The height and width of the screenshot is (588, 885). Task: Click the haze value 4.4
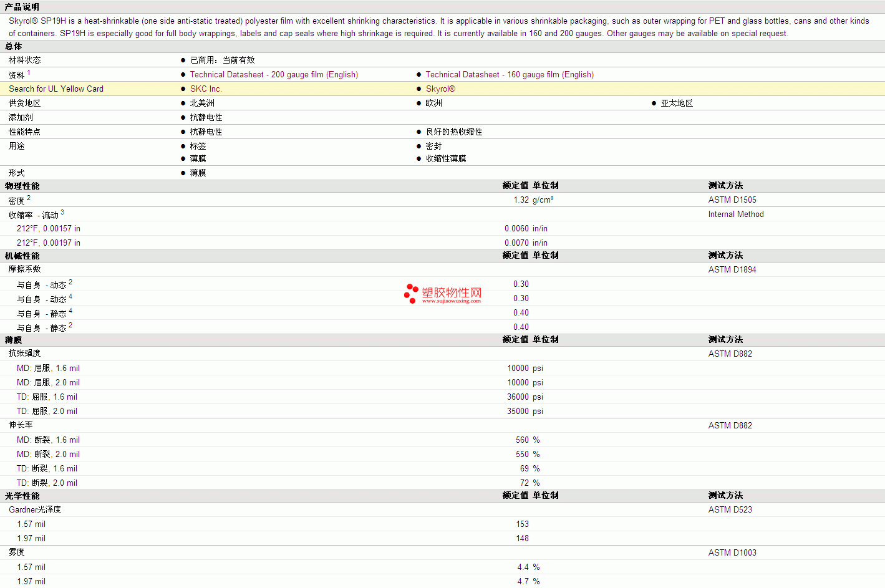(523, 567)
